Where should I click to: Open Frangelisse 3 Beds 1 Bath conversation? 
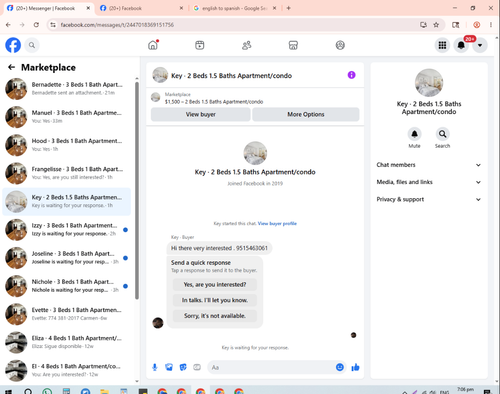[67, 173]
